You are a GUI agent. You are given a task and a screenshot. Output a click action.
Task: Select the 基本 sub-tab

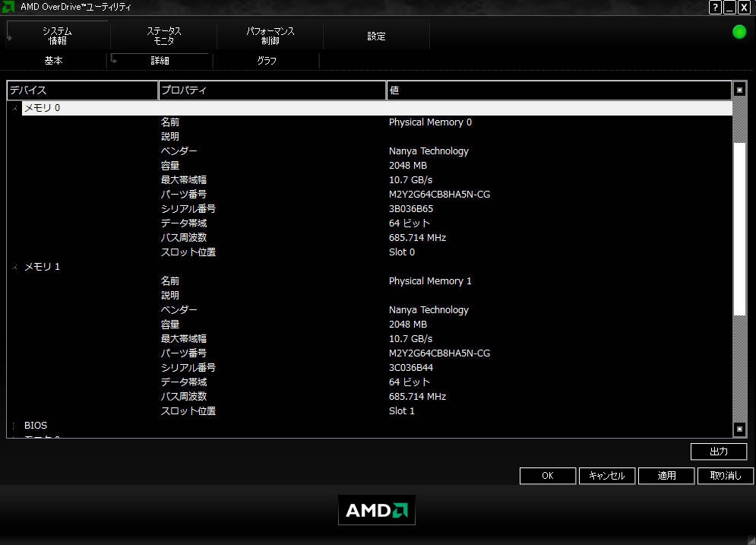coord(53,60)
